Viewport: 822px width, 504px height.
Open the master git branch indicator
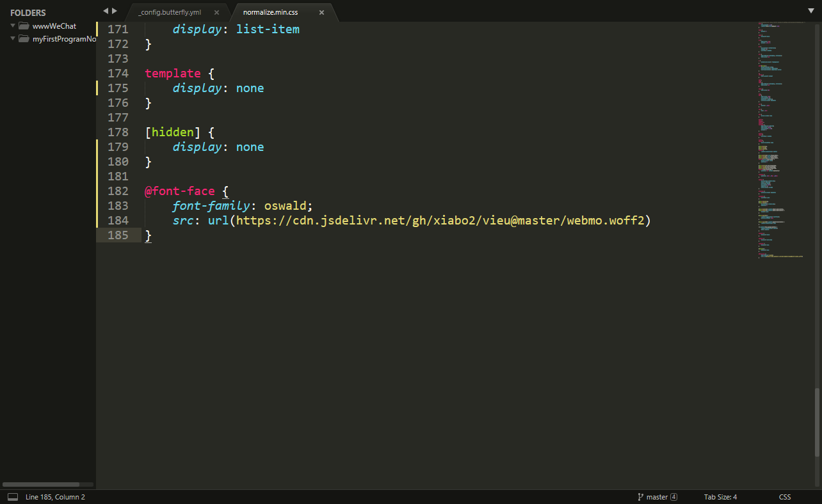tap(657, 497)
